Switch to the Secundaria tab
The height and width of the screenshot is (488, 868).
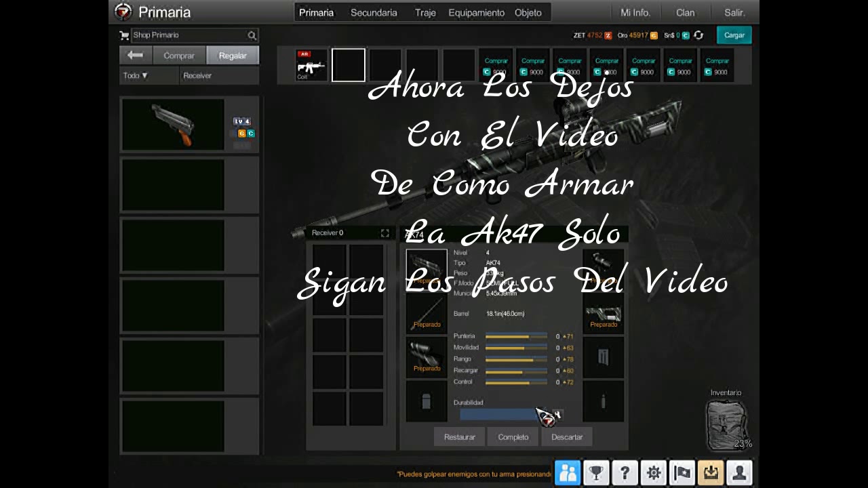pos(374,13)
